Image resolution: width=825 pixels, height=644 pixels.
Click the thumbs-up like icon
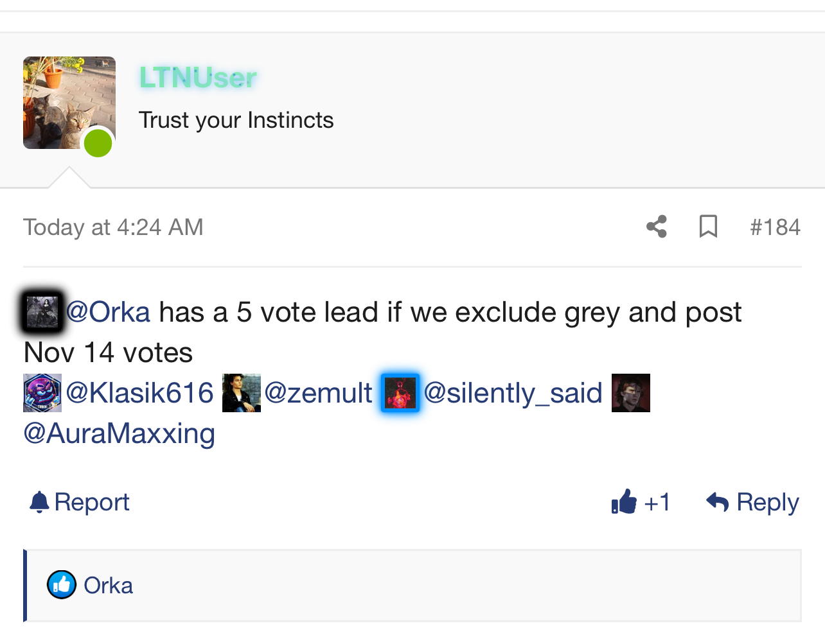click(x=624, y=502)
